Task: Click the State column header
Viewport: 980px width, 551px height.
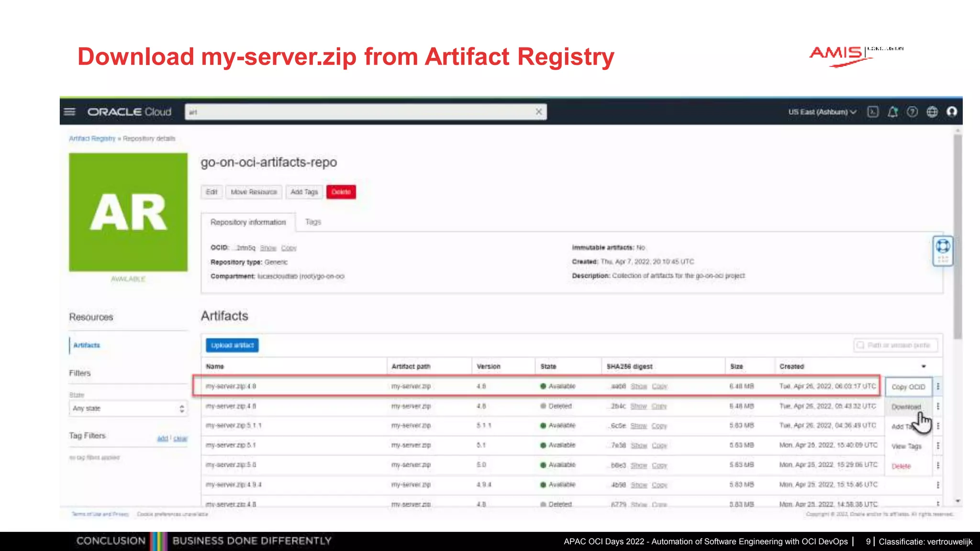Action: pyautogui.click(x=548, y=366)
